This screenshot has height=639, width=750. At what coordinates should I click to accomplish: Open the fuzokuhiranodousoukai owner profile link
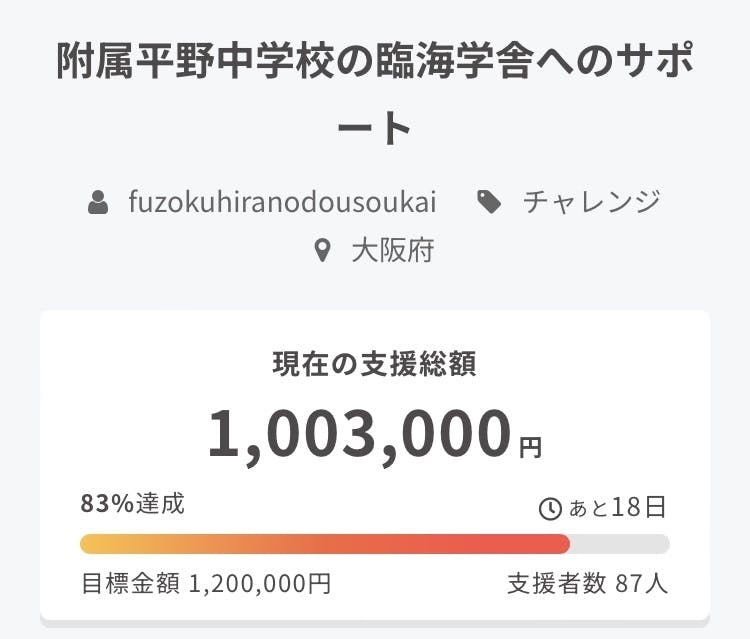(282, 202)
